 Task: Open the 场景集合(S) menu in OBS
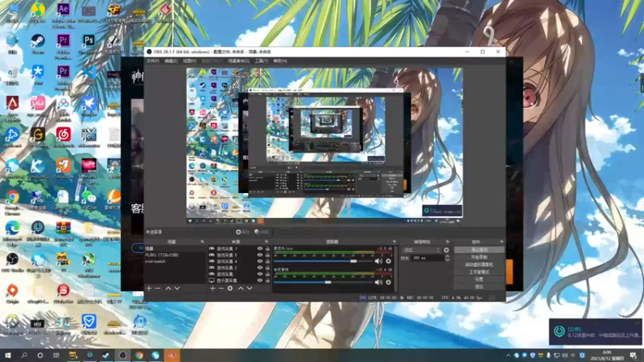[x=238, y=61]
